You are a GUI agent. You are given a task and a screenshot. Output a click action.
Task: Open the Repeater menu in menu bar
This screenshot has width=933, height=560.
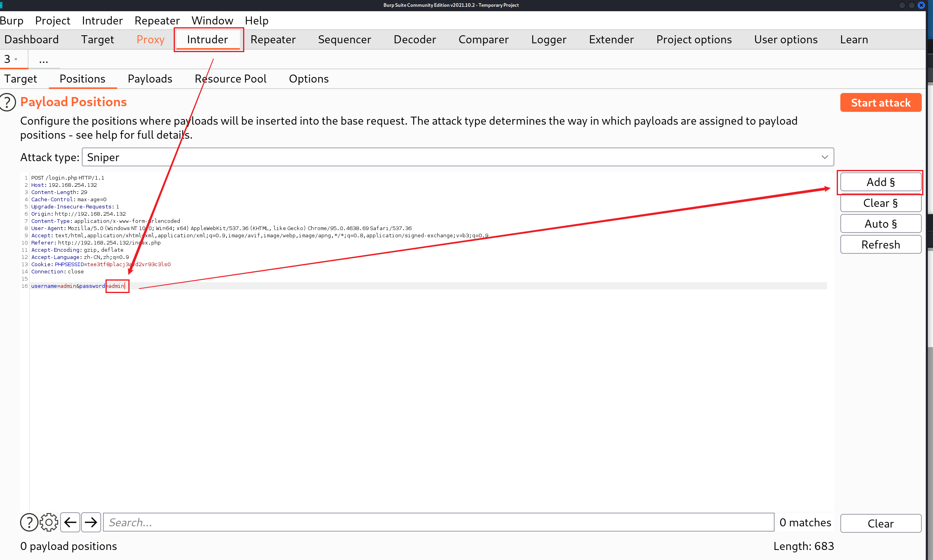tap(157, 20)
